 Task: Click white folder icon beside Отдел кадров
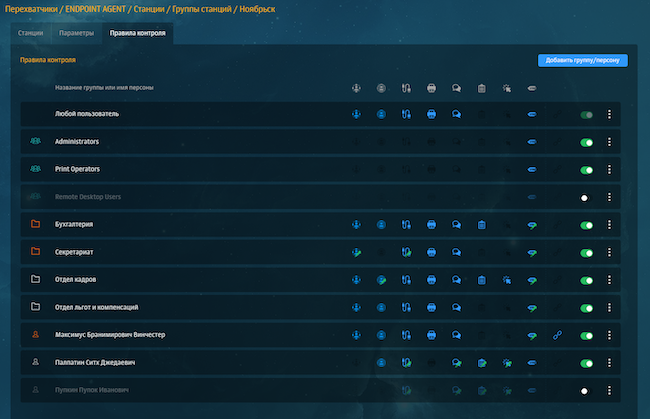tap(36, 279)
